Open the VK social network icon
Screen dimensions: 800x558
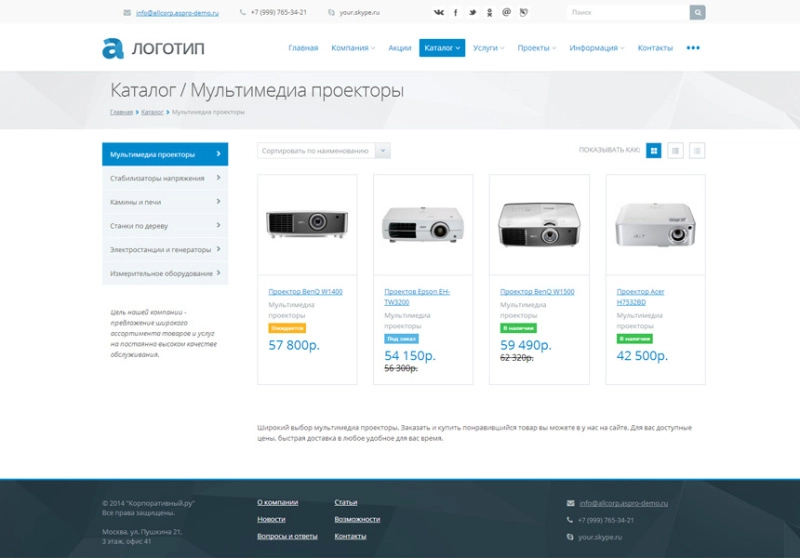click(x=439, y=13)
